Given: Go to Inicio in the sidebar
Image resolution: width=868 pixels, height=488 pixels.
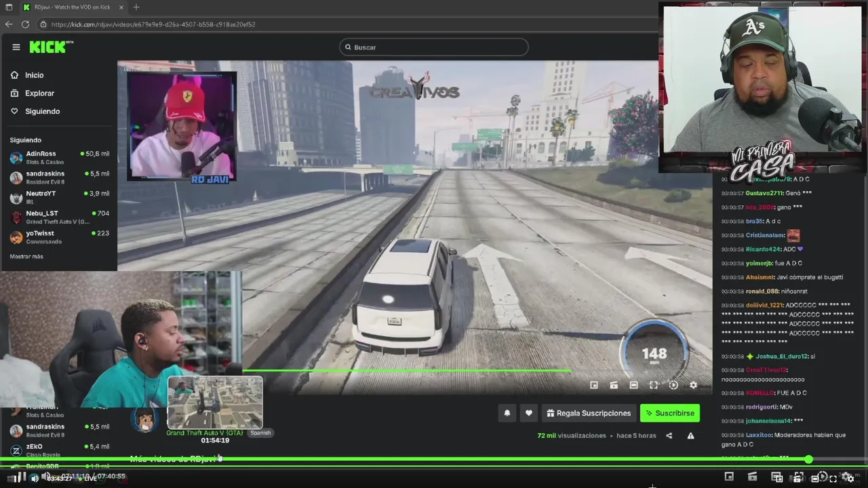Looking at the screenshot, I should click(28, 75).
